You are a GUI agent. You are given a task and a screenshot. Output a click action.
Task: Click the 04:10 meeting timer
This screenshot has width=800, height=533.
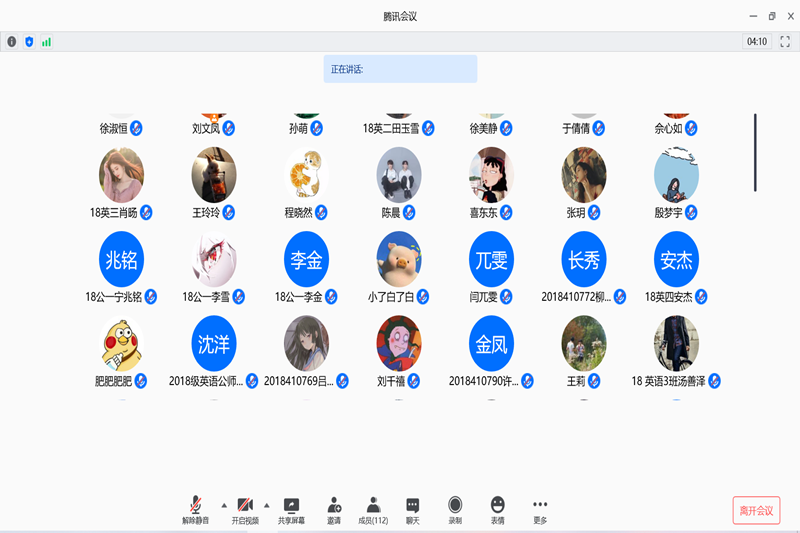click(x=756, y=42)
